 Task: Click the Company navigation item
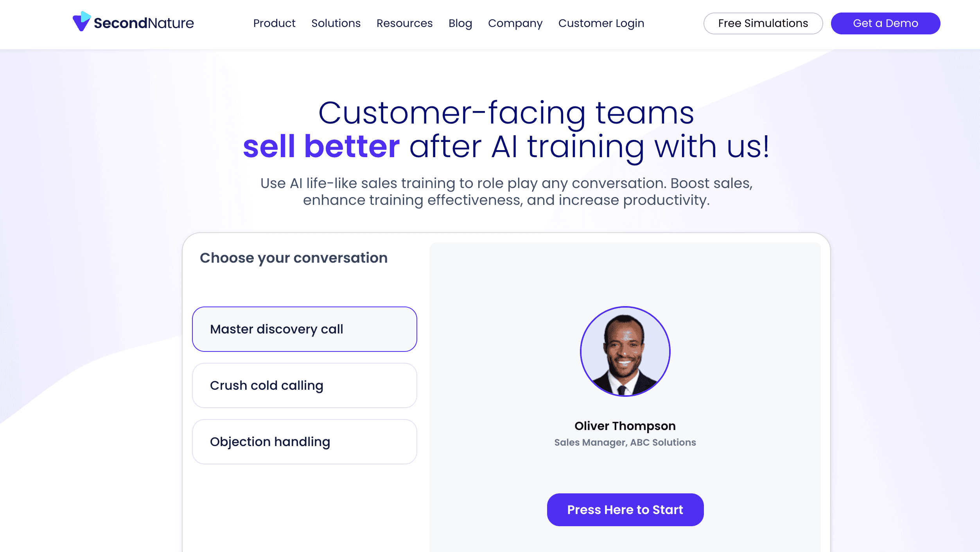point(515,23)
